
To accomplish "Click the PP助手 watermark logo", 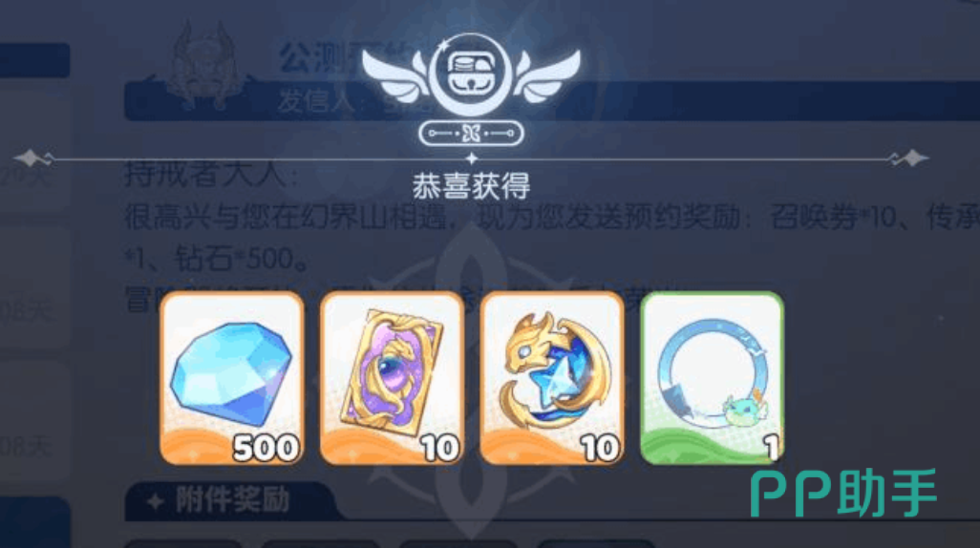I will point(843,493).
